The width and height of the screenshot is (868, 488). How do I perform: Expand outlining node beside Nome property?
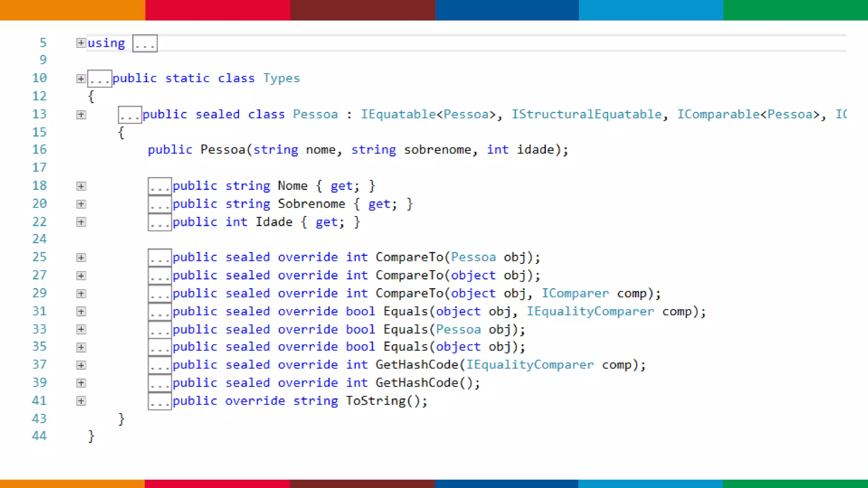81,186
